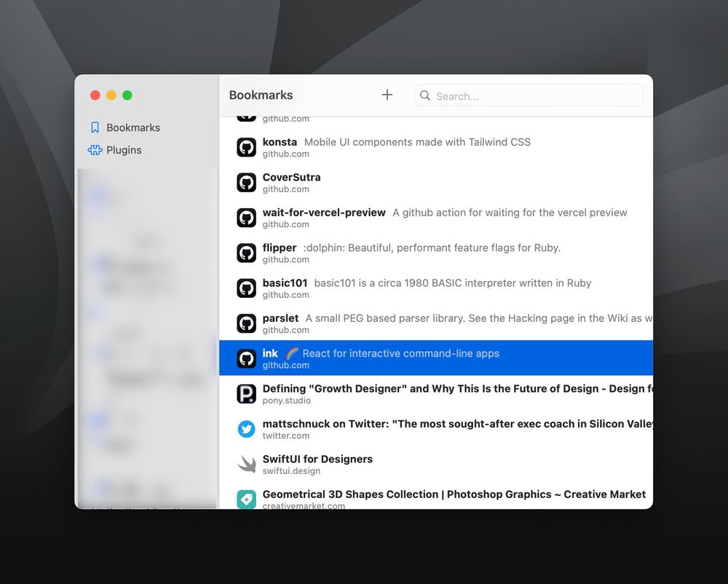Click the puzzle-piece Plugins icon

pyautogui.click(x=95, y=150)
